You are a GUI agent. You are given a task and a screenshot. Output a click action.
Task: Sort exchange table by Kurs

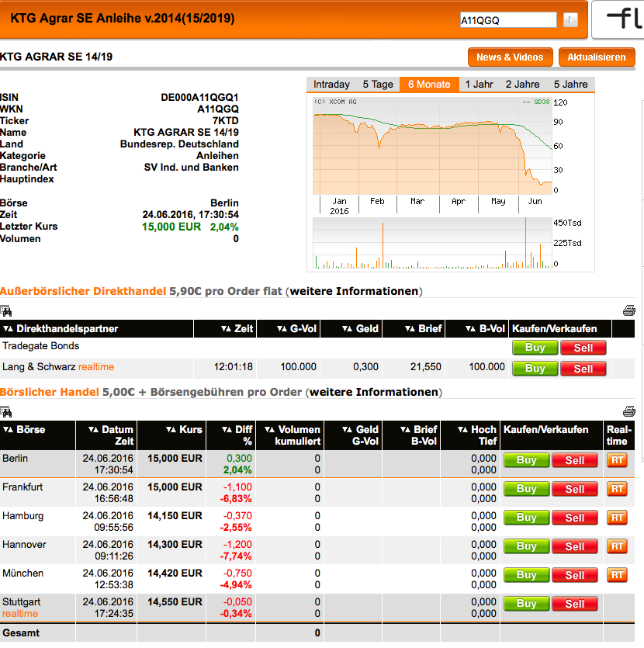tap(171, 430)
